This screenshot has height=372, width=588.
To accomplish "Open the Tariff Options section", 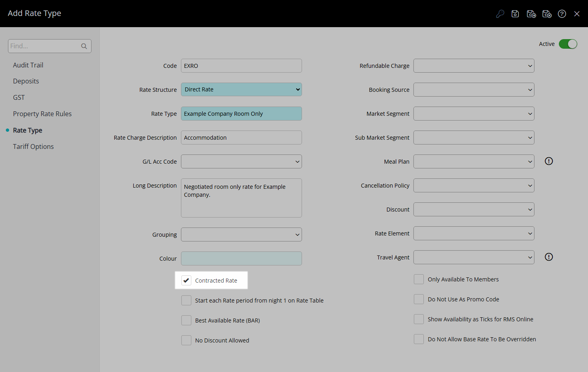I will (33, 146).
